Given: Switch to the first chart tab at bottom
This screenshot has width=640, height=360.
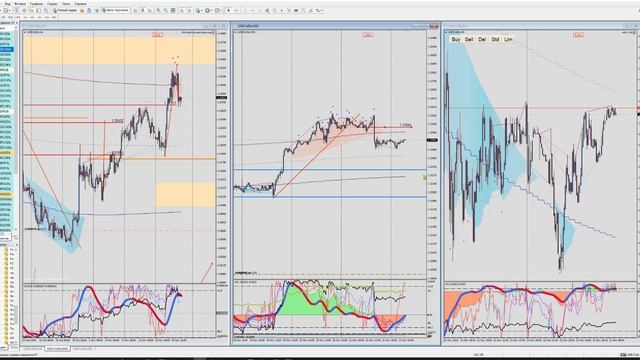Looking at the screenshot, I should (x=32, y=349).
